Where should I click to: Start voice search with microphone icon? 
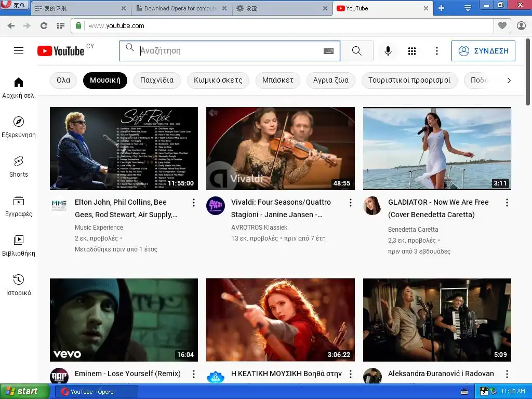click(388, 51)
